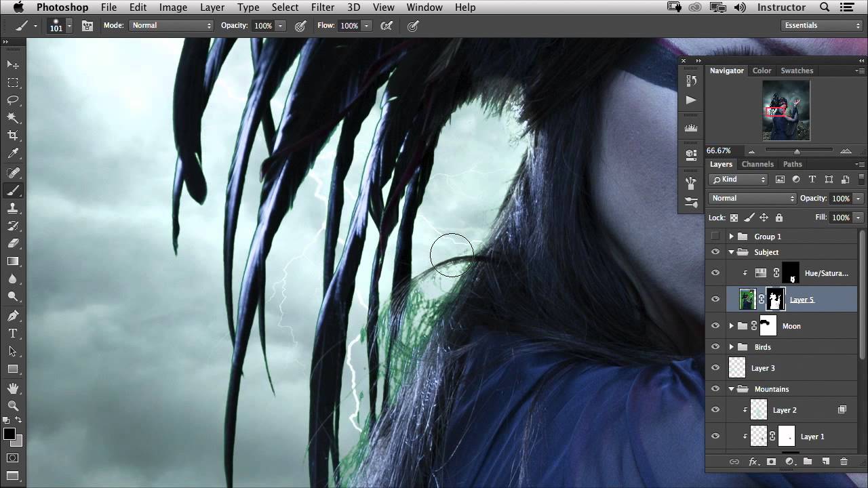The image size is (868, 488).
Task: Open the Photoshop application menu
Action: pos(62,7)
